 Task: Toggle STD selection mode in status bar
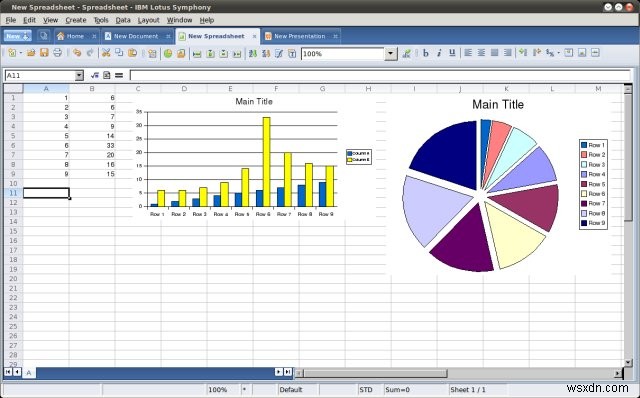pos(366,389)
